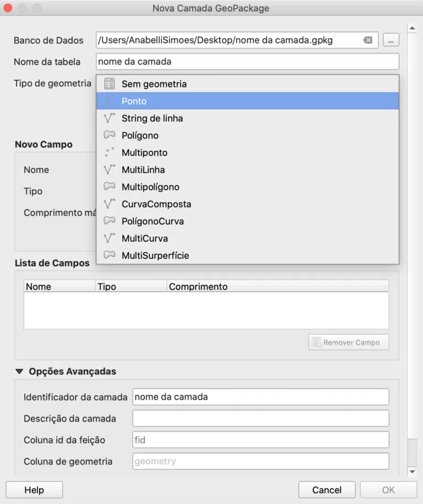Focus the Descrição da camada field
Viewport: 423px width, 504px height.
[261, 418]
